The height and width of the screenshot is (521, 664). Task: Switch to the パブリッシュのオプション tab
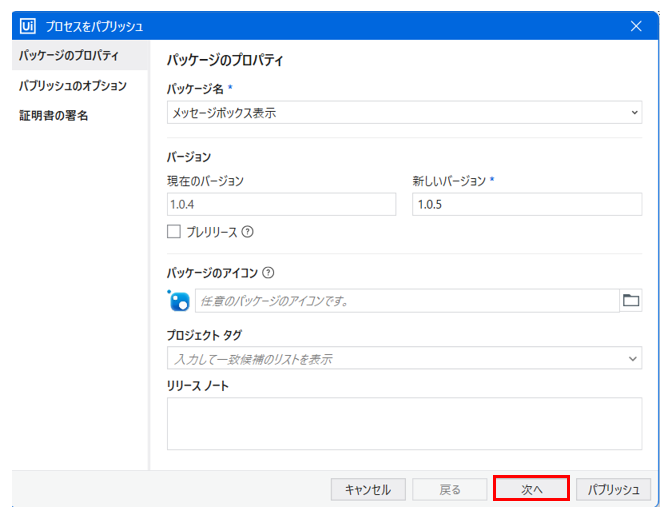tap(73, 86)
